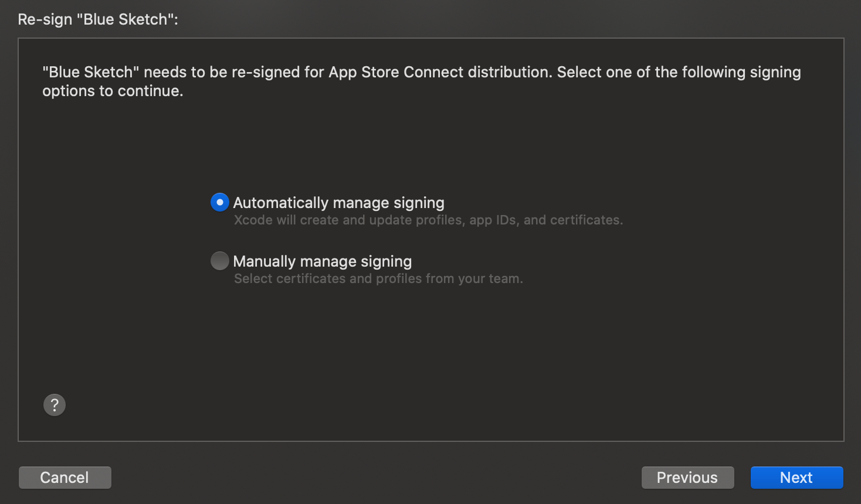Screen dimensions: 861x504
Task: Go back to the previous export step
Action: [x=687, y=478]
